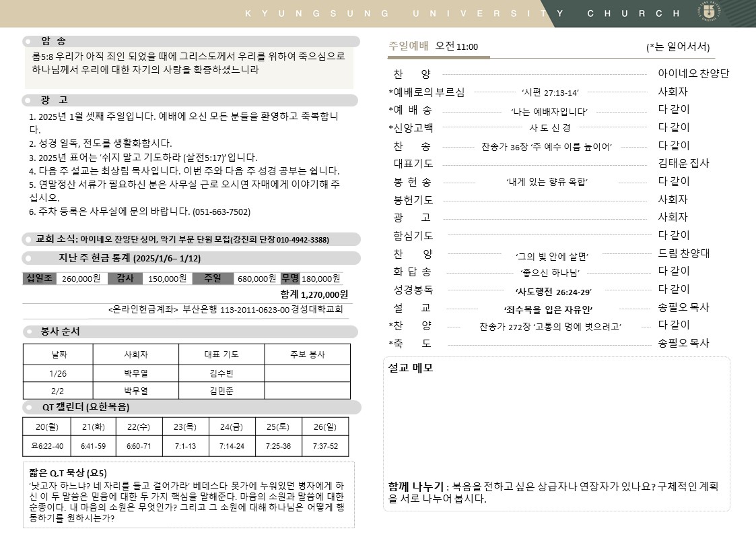Click '박무열' in the 1/26 row
The height and width of the screenshot is (535, 756).
[136, 374]
